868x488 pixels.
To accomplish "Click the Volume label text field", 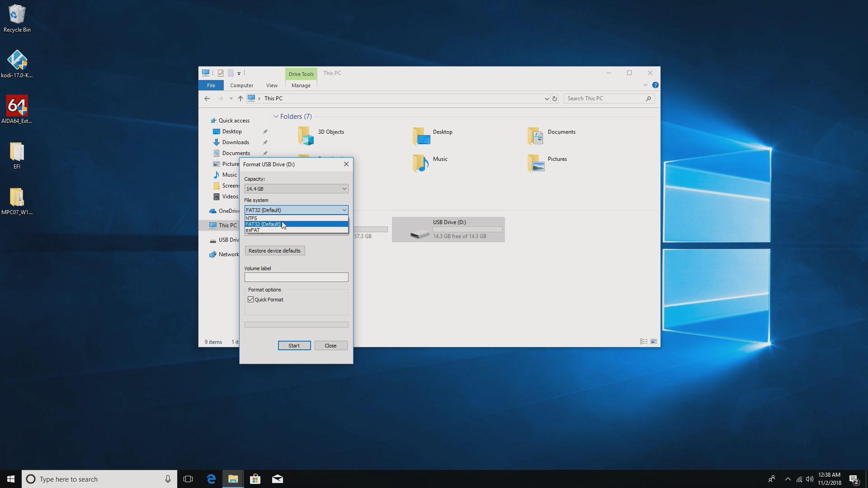I will tap(296, 277).
